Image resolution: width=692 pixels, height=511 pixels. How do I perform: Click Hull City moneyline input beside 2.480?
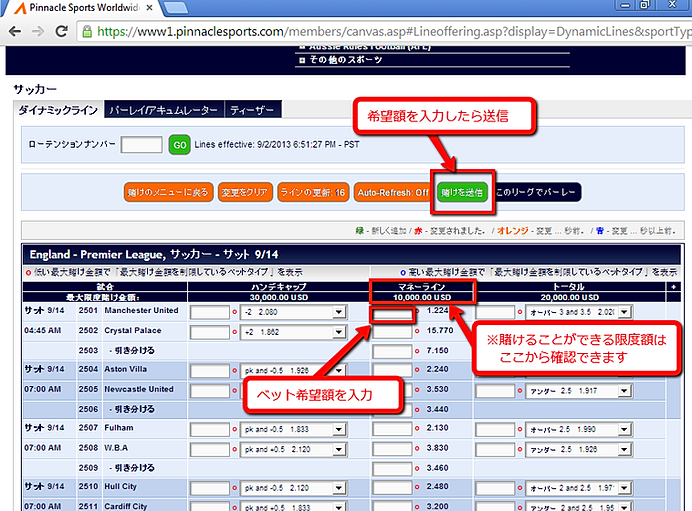[x=392, y=487]
